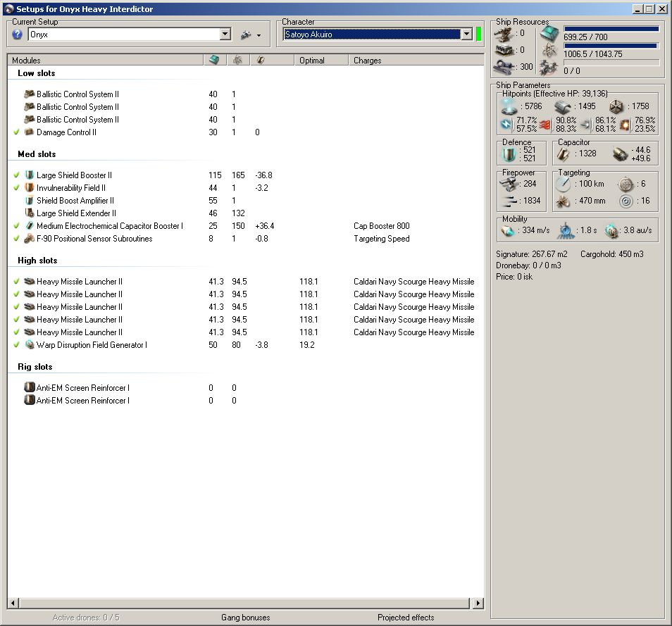Click the Targeting Speed charge entry
The height and width of the screenshot is (626, 672).
tap(381, 239)
